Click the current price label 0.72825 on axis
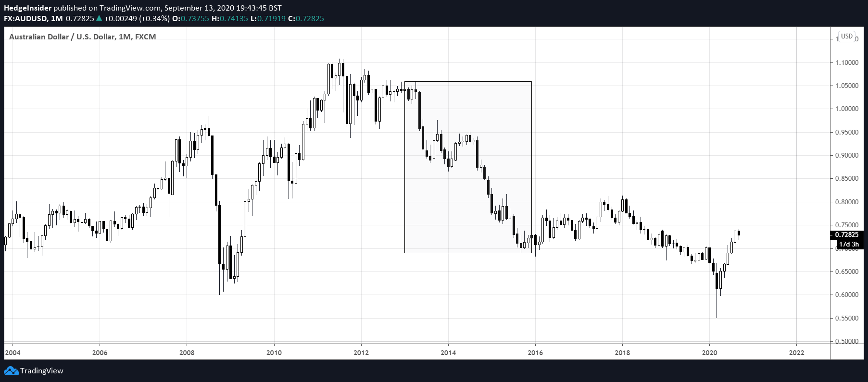868x382 pixels. click(846, 235)
